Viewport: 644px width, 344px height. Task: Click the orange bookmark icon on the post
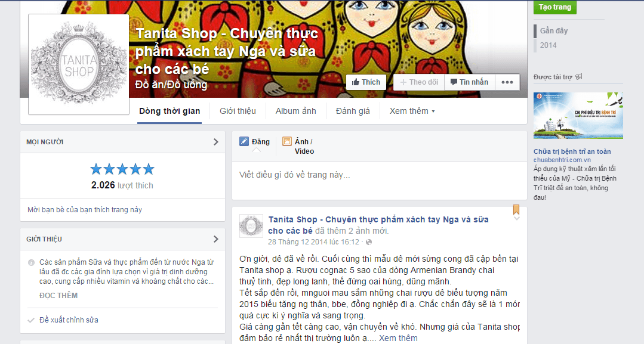coord(516,209)
